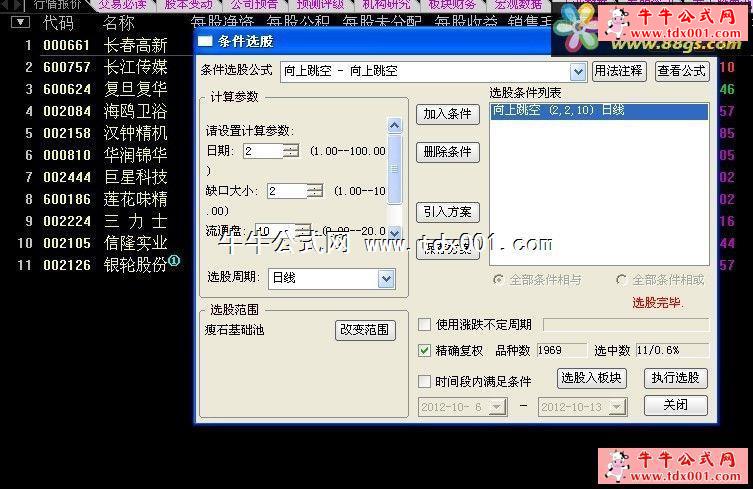Enable 时间段内满足条件 checkbox
The height and width of the screenshot is (489, 753).
[424, 381]
